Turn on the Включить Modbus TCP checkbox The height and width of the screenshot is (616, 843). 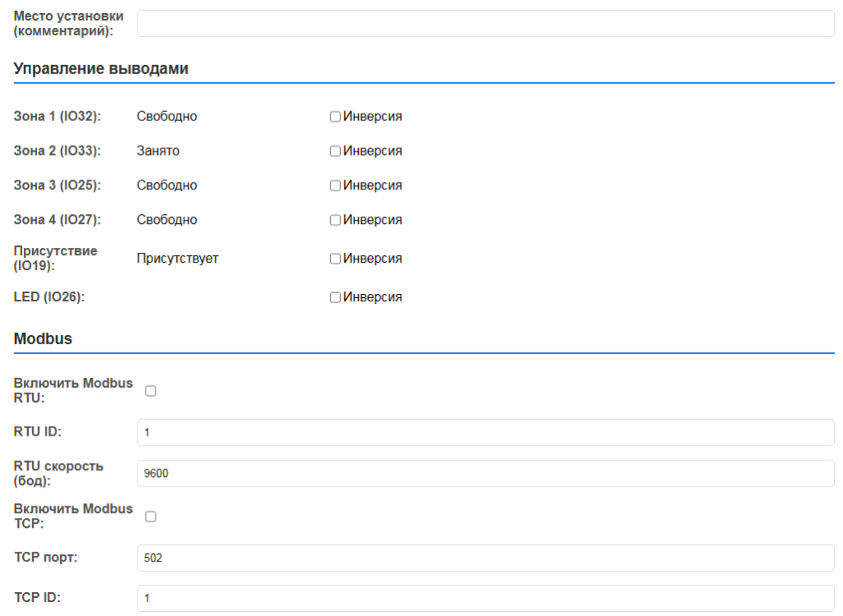click(x=150, y=516)
